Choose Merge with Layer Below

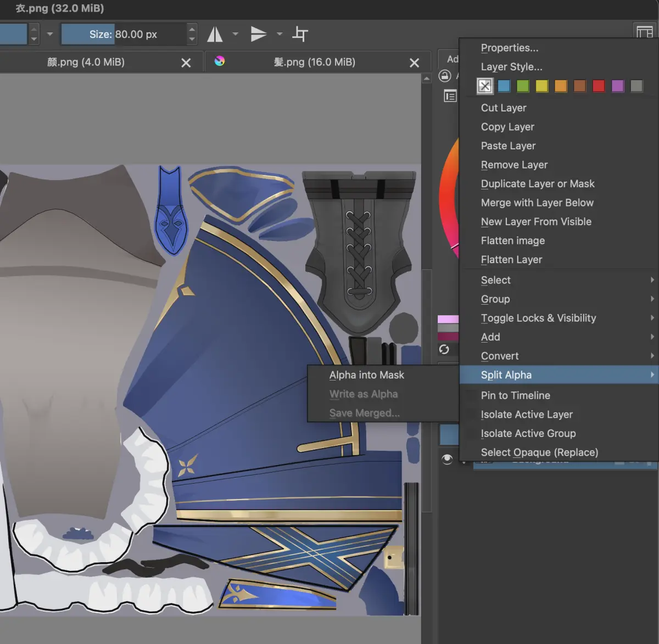pyautogui.click(x=559, y=203)
